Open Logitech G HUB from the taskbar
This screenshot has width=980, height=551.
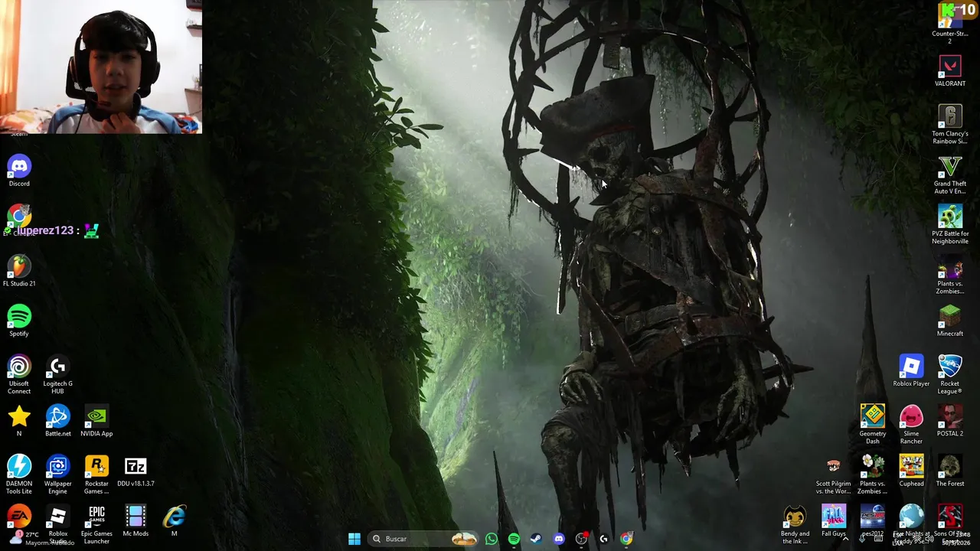pos(604,539)
